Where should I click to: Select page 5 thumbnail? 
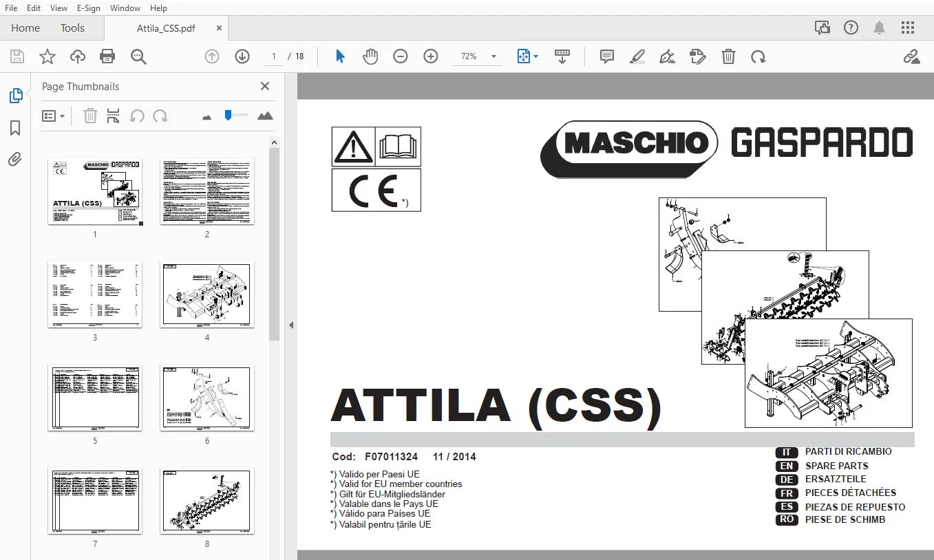pyautogui.click(x=95, y=398)
